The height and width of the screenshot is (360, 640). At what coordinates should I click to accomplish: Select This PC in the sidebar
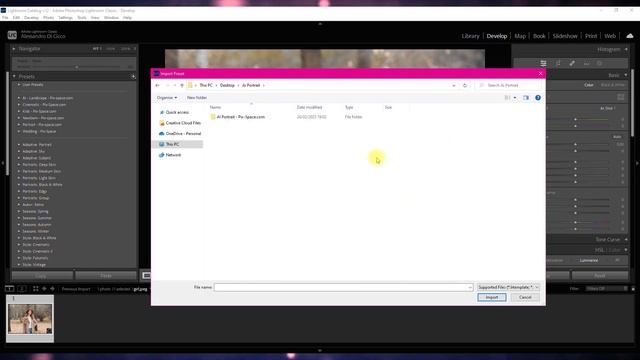point(178,144)
